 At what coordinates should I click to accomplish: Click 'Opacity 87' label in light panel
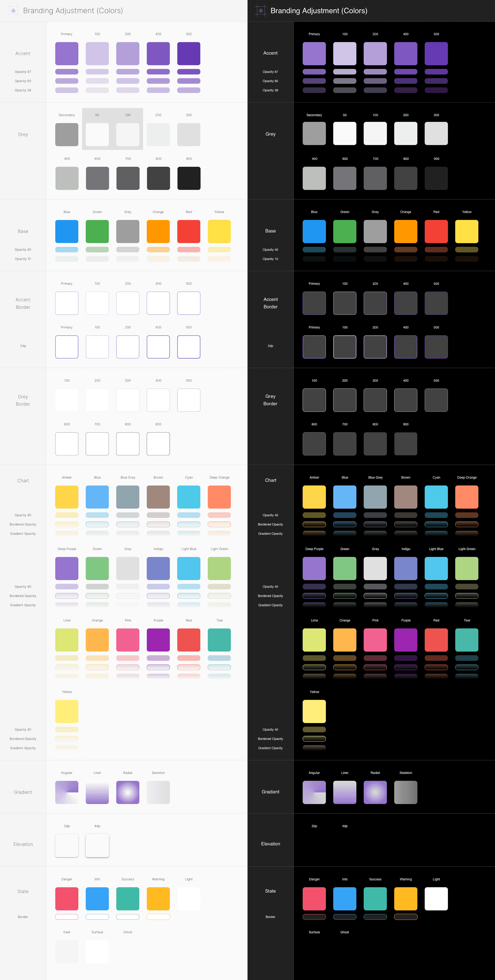(23, 72)
